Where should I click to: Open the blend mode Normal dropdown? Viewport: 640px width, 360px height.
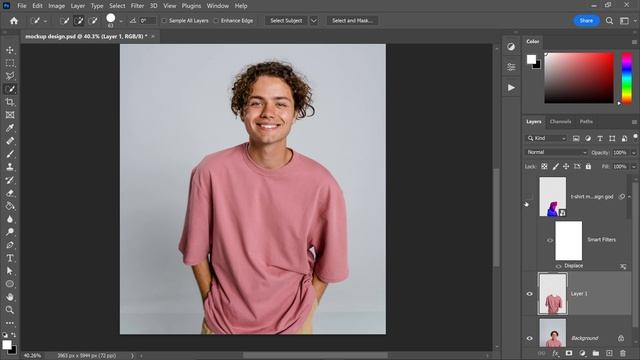click(x=556, y=152)
